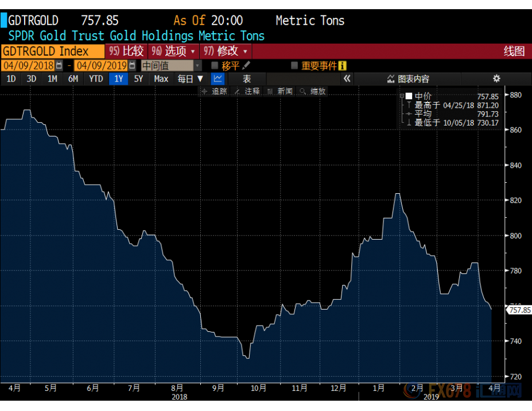Open chart settings gear icon
The image size is (532, 411).
[496, 79]
